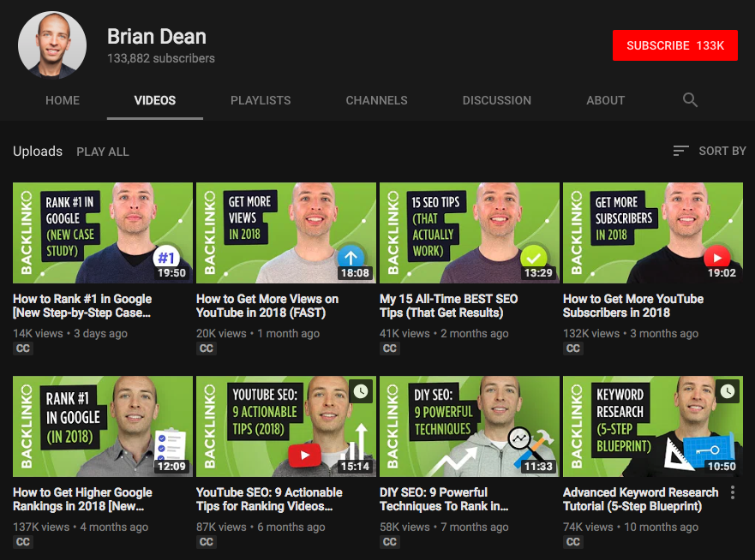Click CC badge under Rank #1 in Google video
Image resolution: width=755 pixels, height=560 pixels.
point(23,349)
